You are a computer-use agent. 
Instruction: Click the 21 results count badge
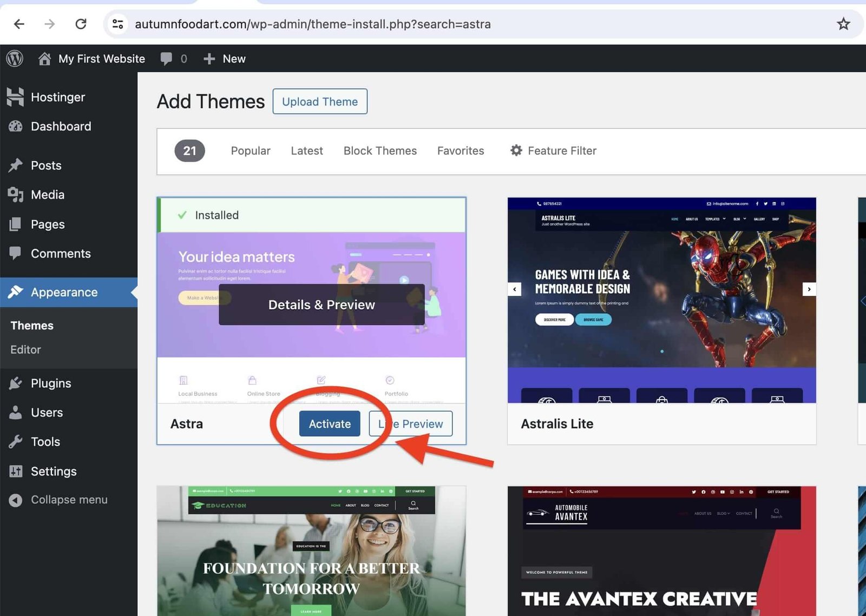[x=189, y=150]
